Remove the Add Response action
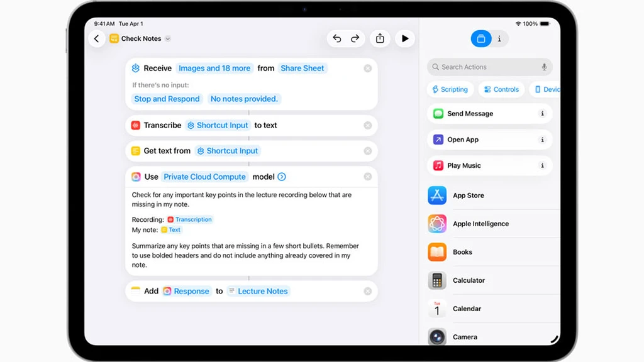Screen dimensions: 644x362 [x=367, y=291]
